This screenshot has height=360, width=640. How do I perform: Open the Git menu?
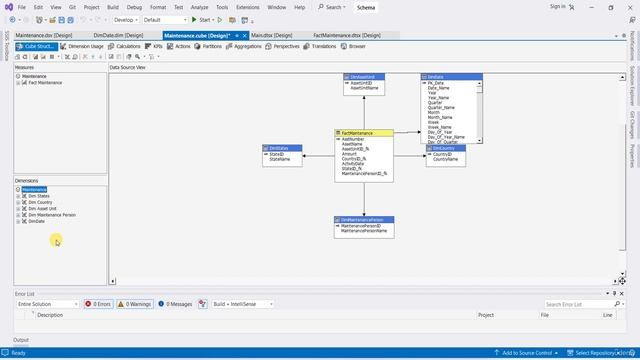point(72,7)
